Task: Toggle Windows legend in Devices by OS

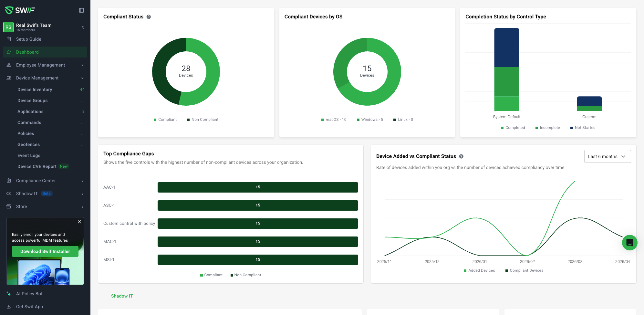Action: click(x=370, y=120)
